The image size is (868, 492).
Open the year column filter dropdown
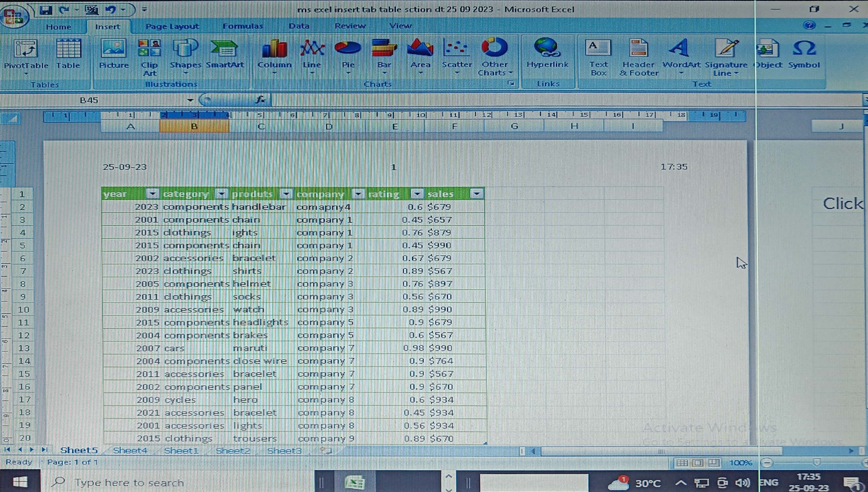pos(153,194)
